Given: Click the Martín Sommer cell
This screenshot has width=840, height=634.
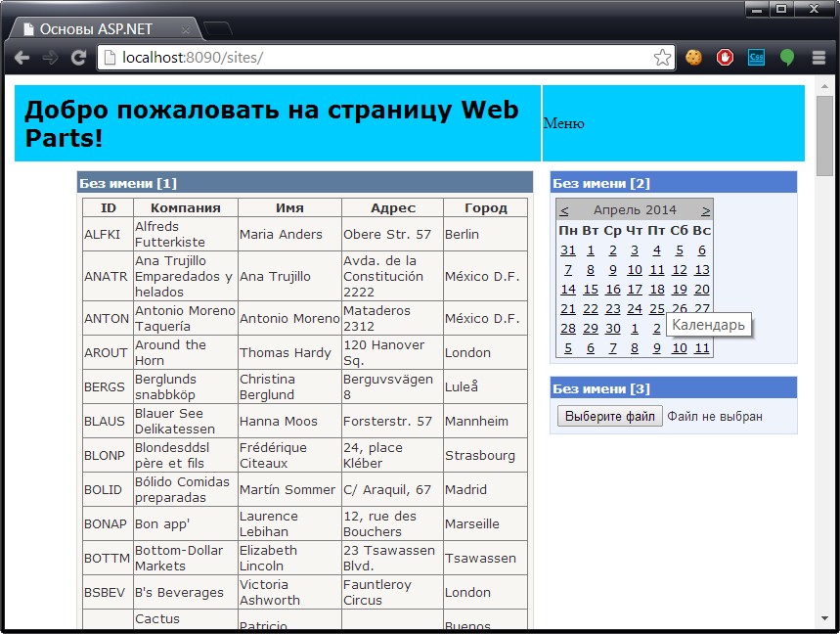Looking at the screenshot, I should click(289, 490).
